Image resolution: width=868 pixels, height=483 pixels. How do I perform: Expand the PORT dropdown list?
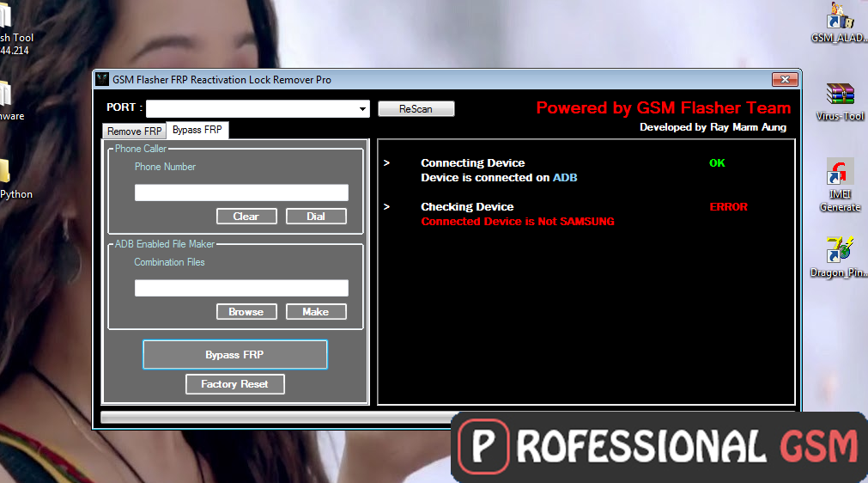[x=362, y=108]
